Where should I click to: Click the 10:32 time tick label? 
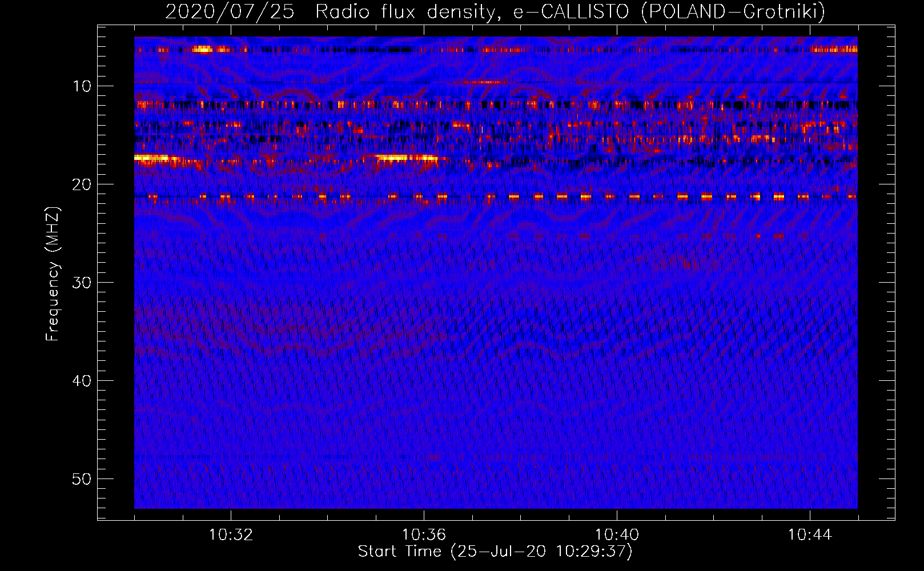231,535
